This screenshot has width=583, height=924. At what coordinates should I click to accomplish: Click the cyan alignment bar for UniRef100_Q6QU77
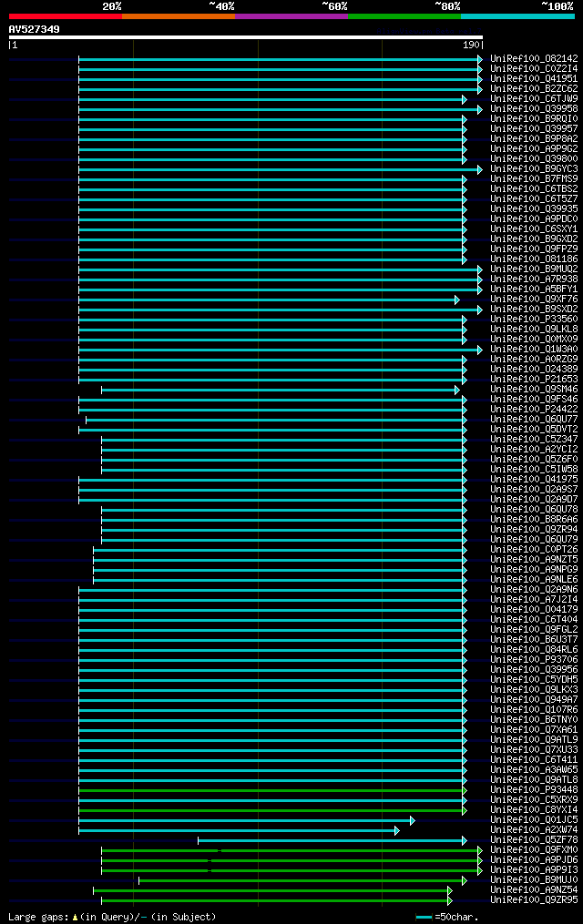pyautogui.click(x=274, y=421)
